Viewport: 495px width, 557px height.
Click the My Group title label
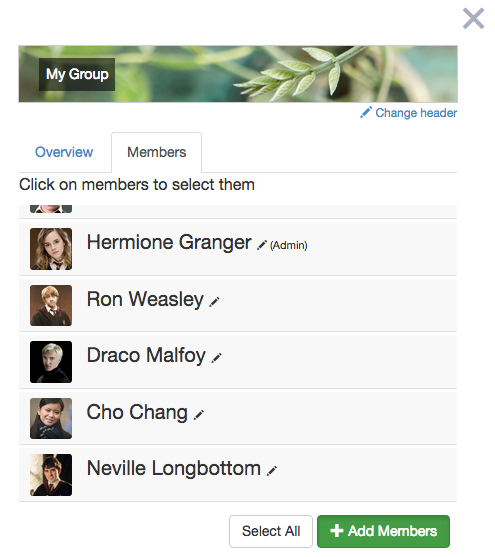[77, 74]
